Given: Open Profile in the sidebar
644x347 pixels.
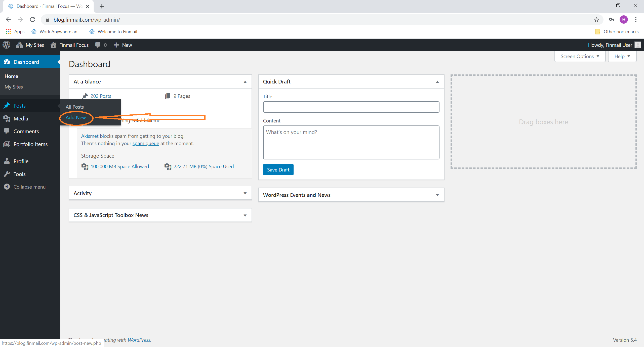Looking at the screenshot, I should [30, 161].
